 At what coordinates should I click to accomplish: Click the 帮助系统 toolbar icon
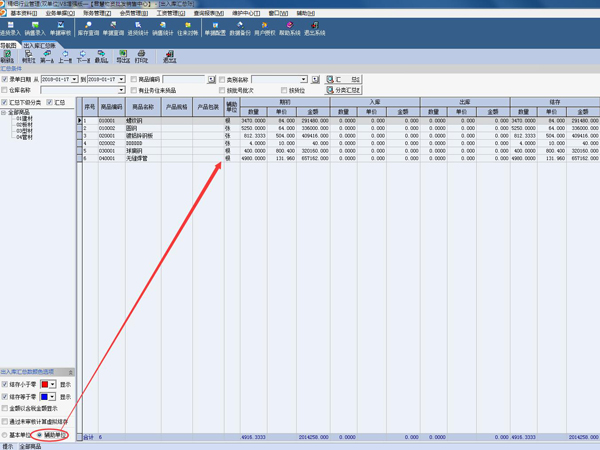point(289,28)
